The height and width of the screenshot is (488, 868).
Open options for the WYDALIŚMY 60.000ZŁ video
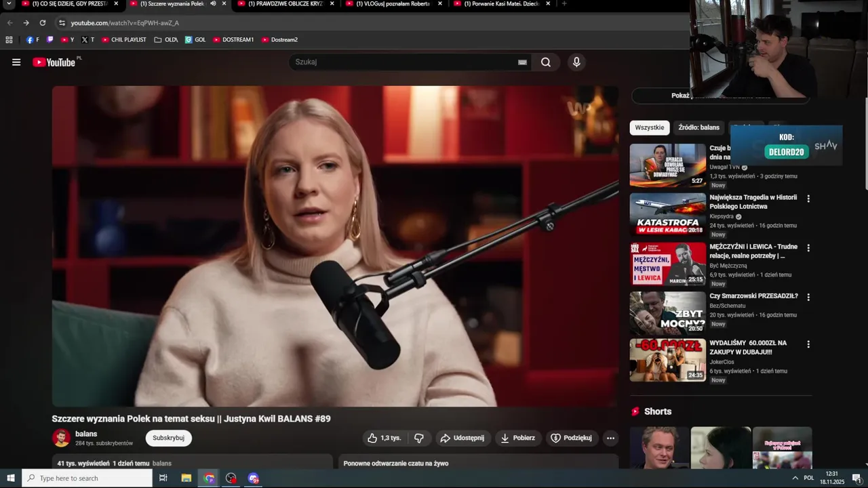tap(808, 344)
